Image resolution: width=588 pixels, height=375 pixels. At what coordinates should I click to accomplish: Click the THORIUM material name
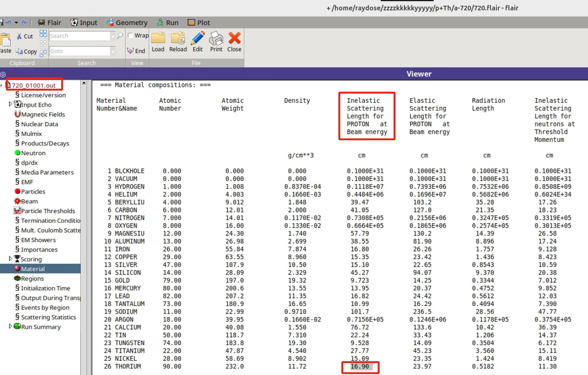pos(128,366)
